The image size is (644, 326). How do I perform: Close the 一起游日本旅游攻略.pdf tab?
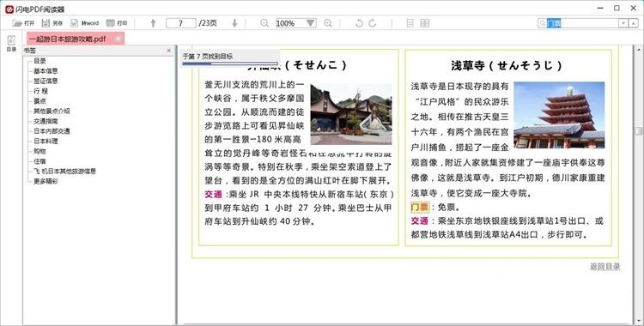[x=118, y=39]
